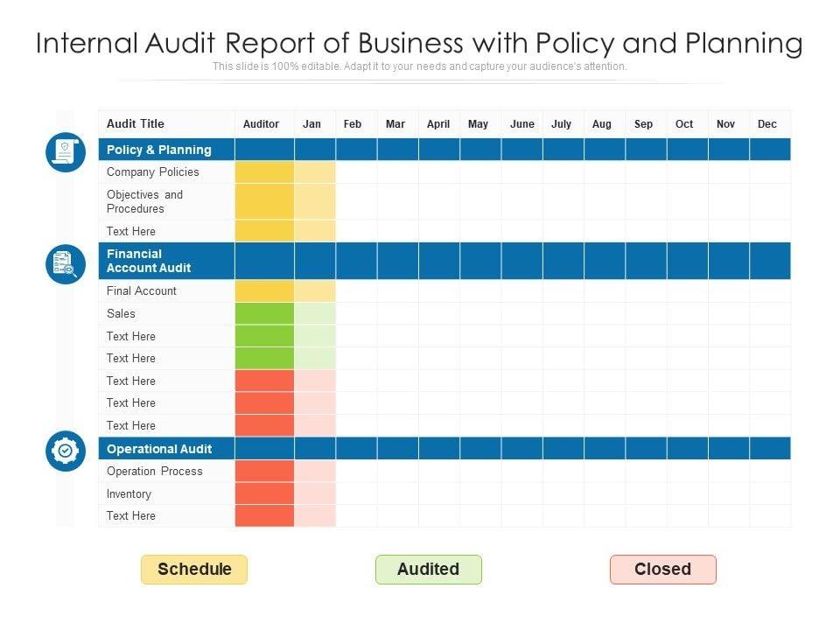
Task: Click the slide title text
Action: tap(419, 43)
